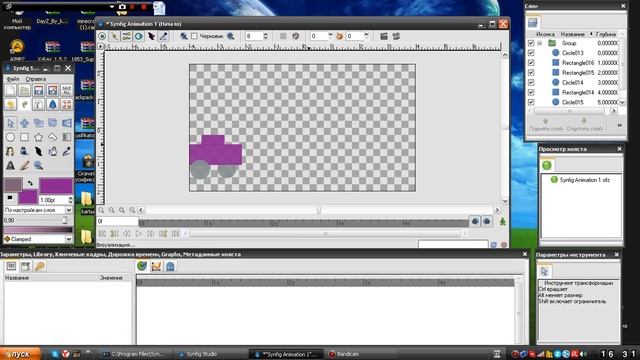Toggle the Черновик checkbox
640x360 pixels.
[194, 36]
